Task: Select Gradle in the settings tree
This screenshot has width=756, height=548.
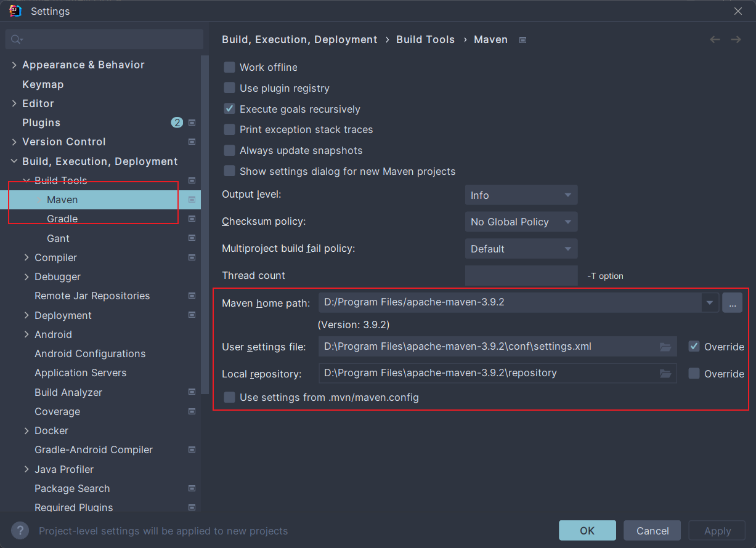Action: click(62, 219)
